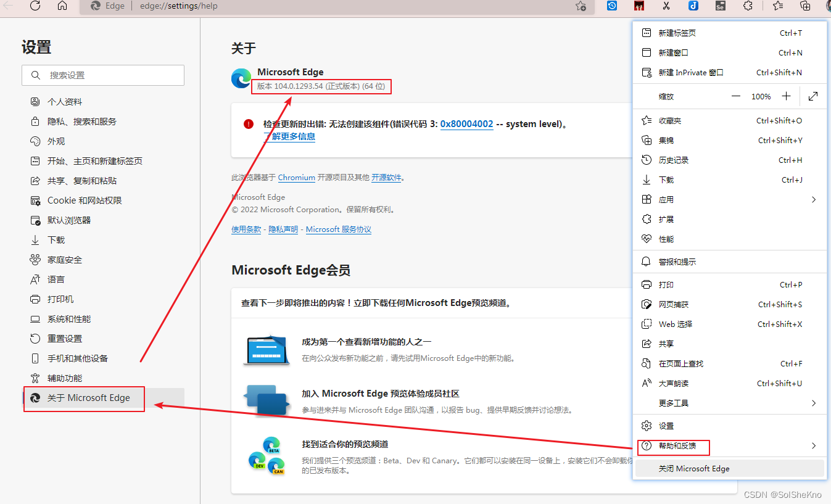Open 个人资料 settings section

pos(103,102)
